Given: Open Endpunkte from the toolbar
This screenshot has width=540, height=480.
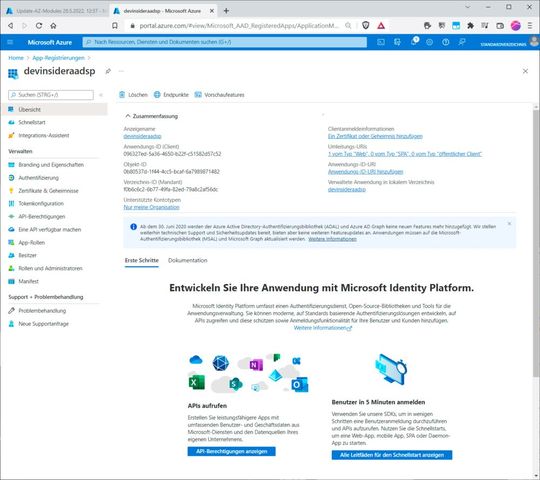Looking at the screenshot, I should coord(171,95).
